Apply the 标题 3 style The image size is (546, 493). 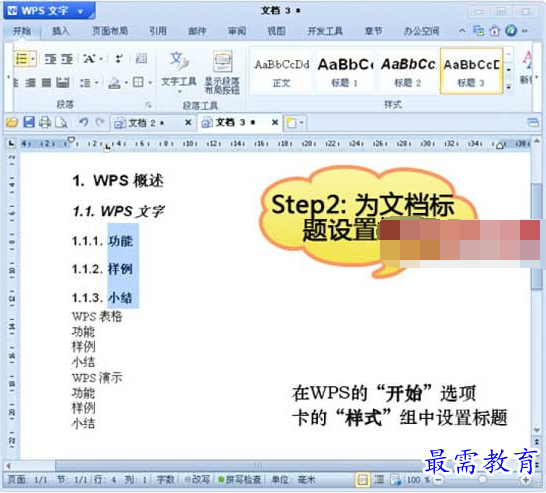(471, 72)
